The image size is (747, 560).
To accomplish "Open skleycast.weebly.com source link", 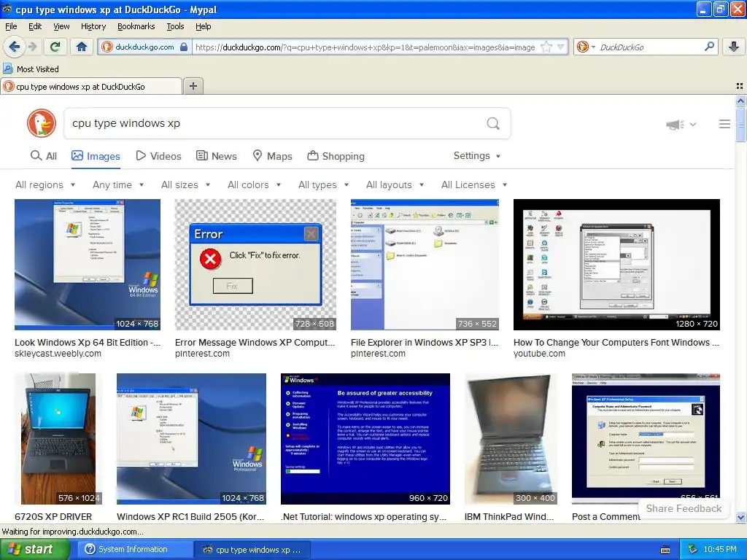I will (x=58, y=354).
